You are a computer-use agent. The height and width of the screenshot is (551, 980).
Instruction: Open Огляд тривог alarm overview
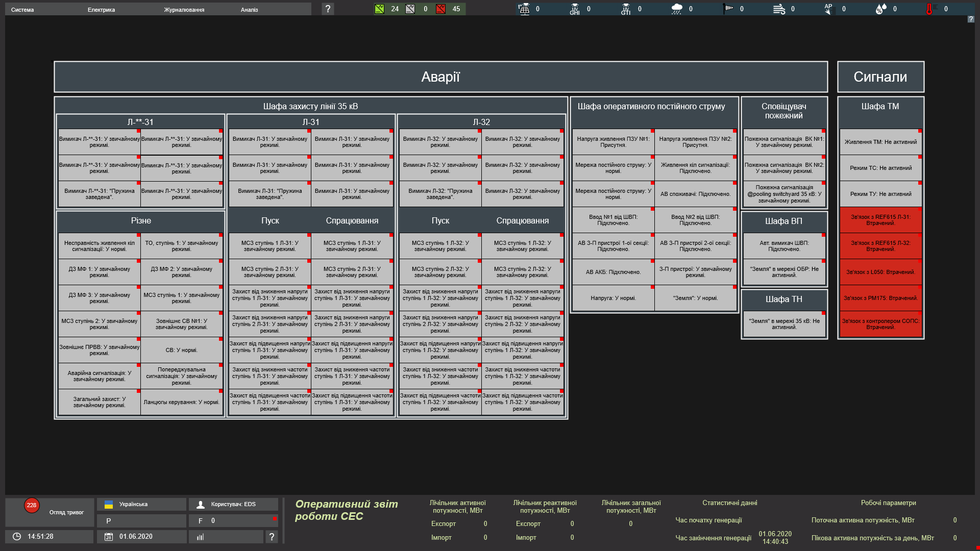(50, 512)
